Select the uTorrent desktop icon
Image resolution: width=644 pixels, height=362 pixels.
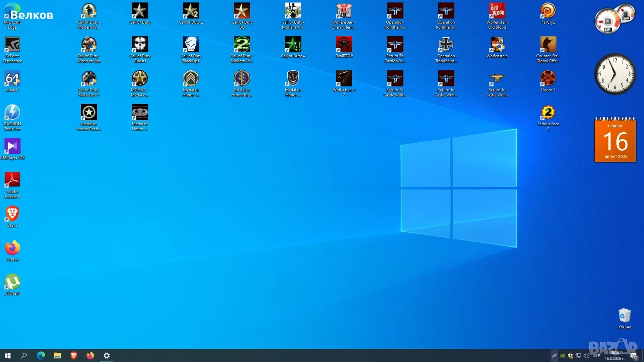click(12, 284)
